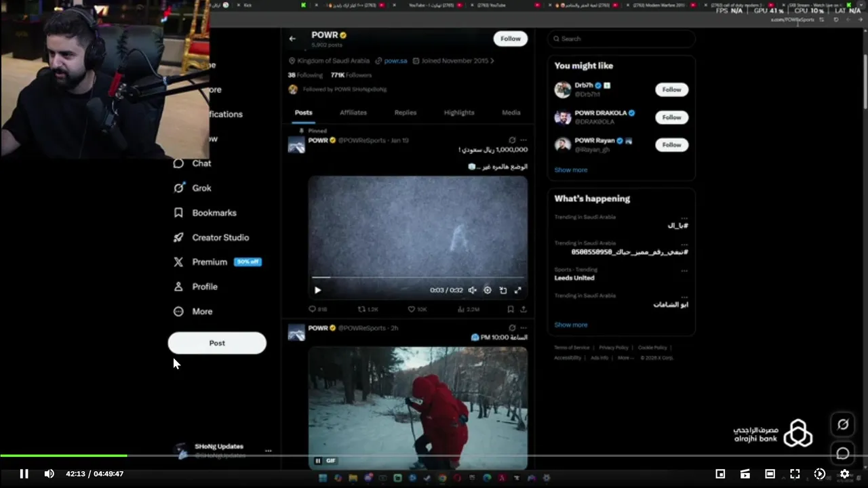Follow POWR Rayan in You might like
Screen dimensions: 868x488
[x=671, y=145]
